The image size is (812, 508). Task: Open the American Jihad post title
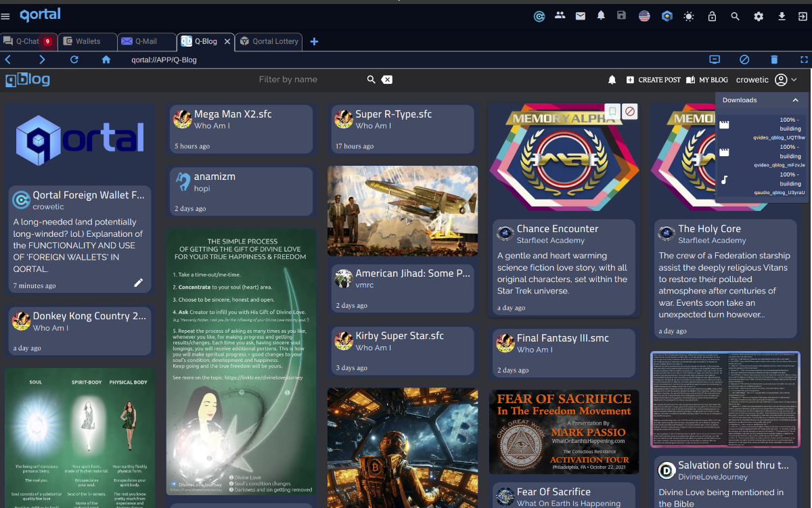point(413,273)
